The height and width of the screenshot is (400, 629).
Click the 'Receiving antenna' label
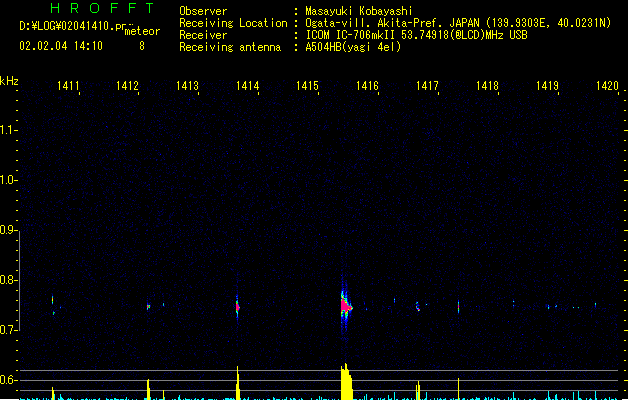230,47
